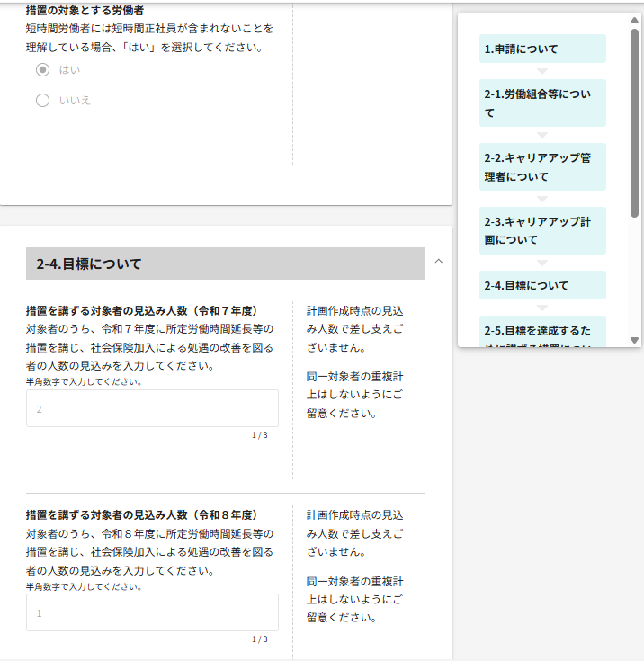Click the navigation panel scroll-up arrow

634,20
